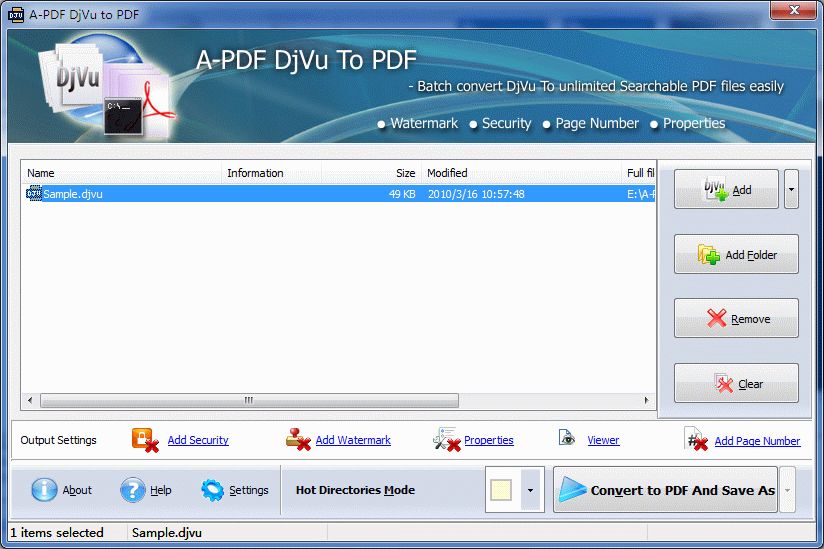Click the Settings gear icon
This screenshot has width=824, height=549.
coord(212,490)
